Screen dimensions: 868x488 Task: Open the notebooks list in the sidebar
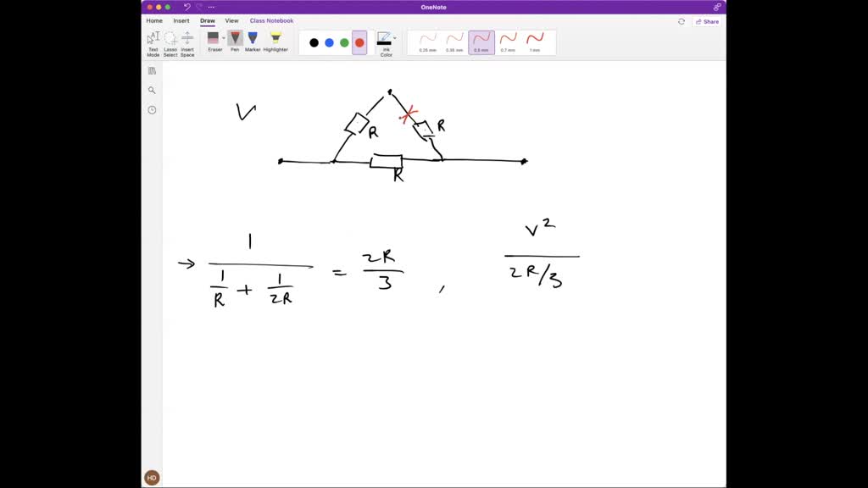[x=151, y=71]
